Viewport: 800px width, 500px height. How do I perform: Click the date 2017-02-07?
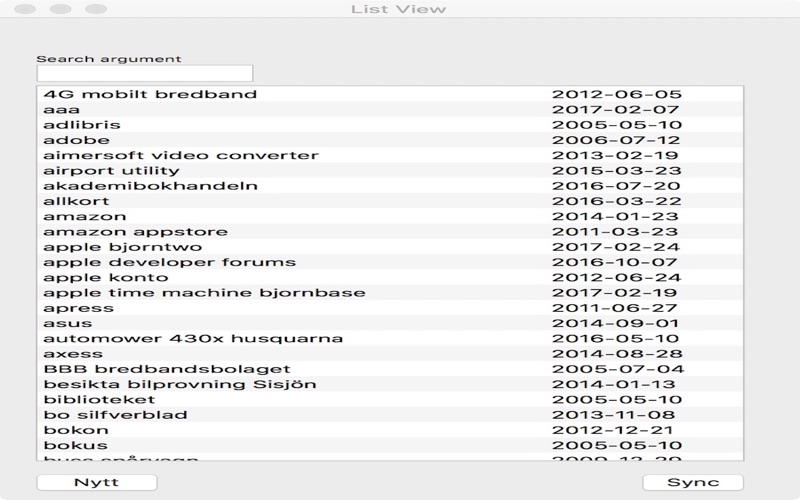tap(616, 110)
